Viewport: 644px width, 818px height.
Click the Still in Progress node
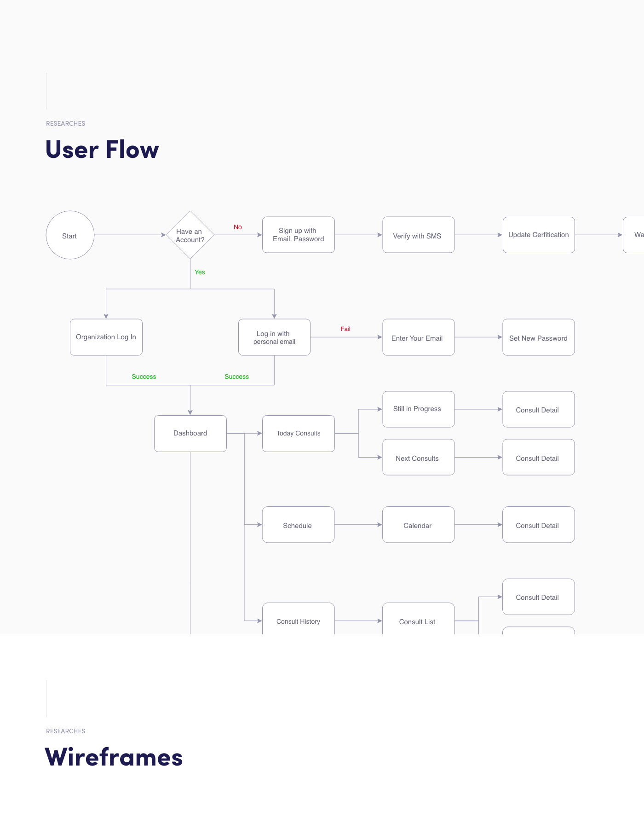[x=418, y=409]
